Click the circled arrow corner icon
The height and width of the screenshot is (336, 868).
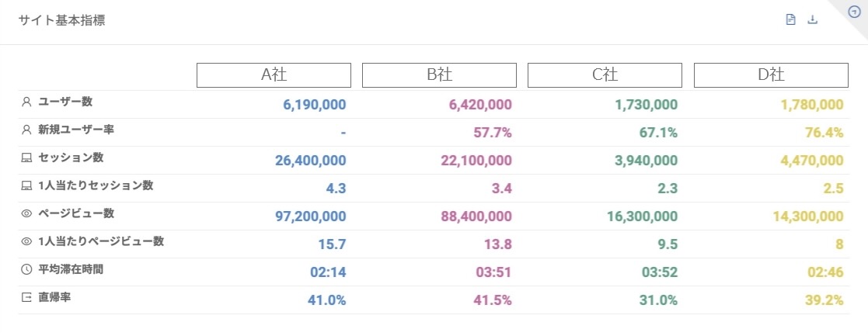pyautogui.click(x=854, y=12)
